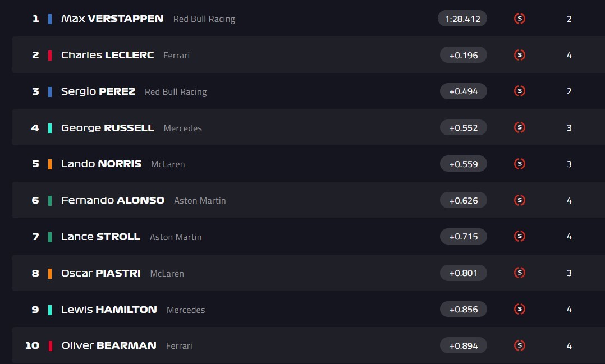Select Charles LECLERC driver name
605x364 pixels.
click(x=107, y=55)
